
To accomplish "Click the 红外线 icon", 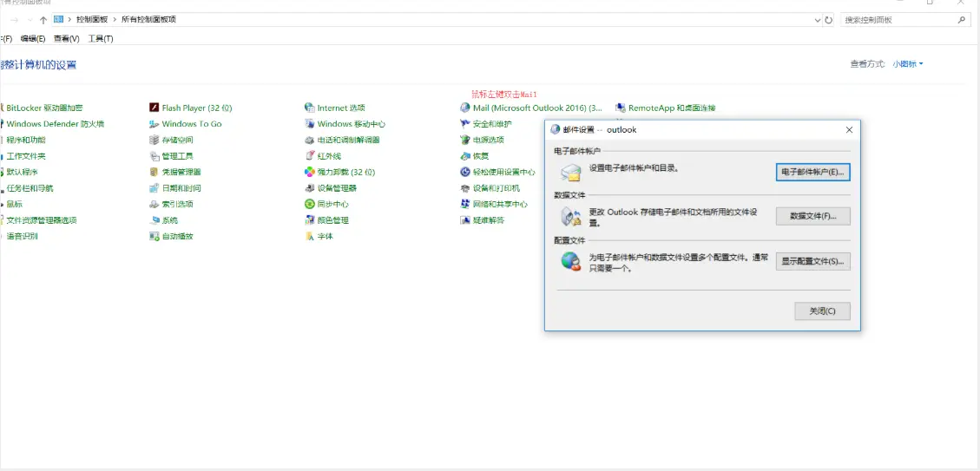I will 309,156.
